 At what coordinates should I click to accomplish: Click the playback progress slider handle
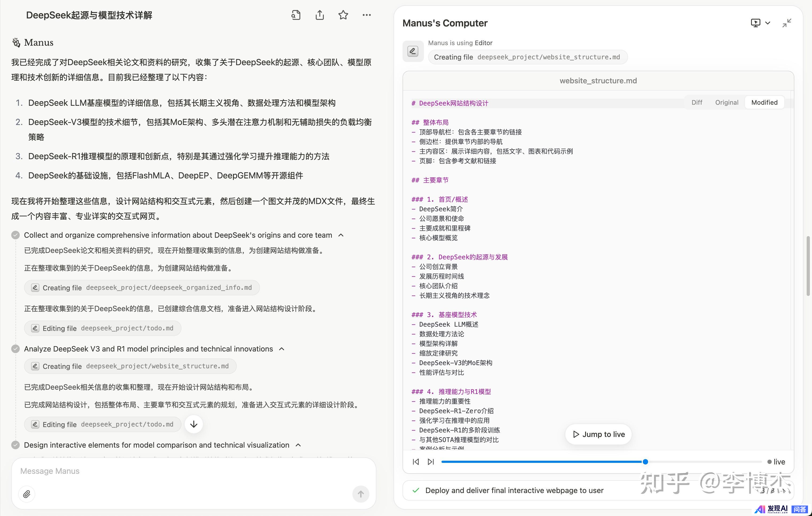645,462
